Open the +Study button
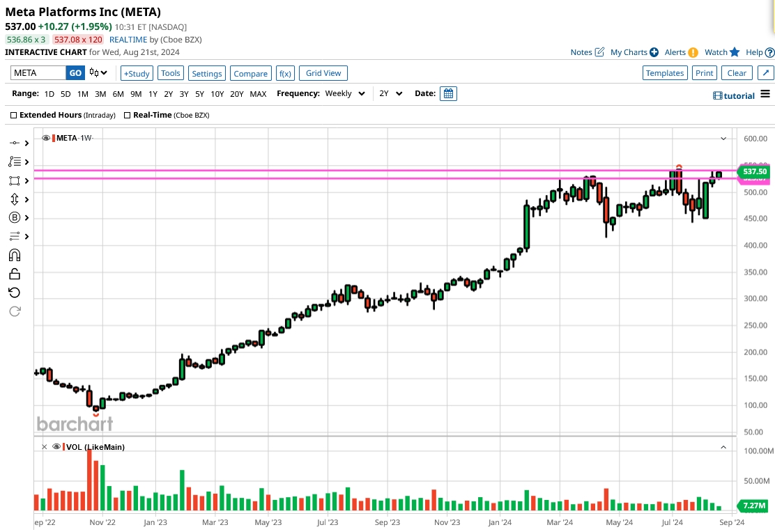 pyautogui.click(x=137, y=73)
